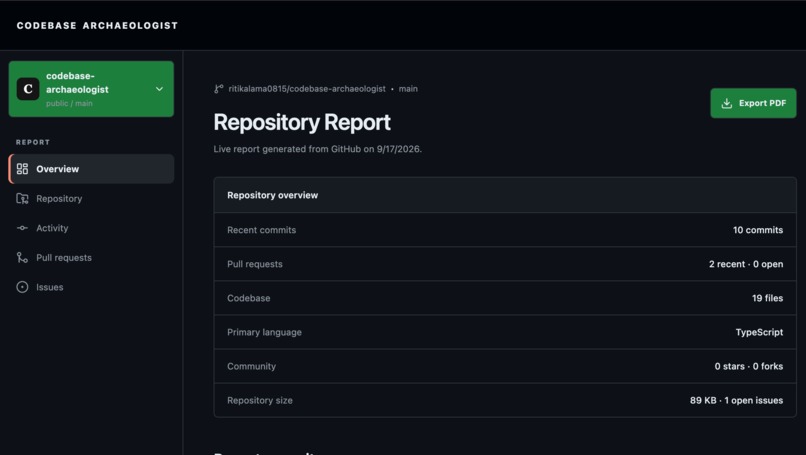This screenshot has height=455, width=806.
Task: Open the Pull requests section
Action: tap(91, 258)
